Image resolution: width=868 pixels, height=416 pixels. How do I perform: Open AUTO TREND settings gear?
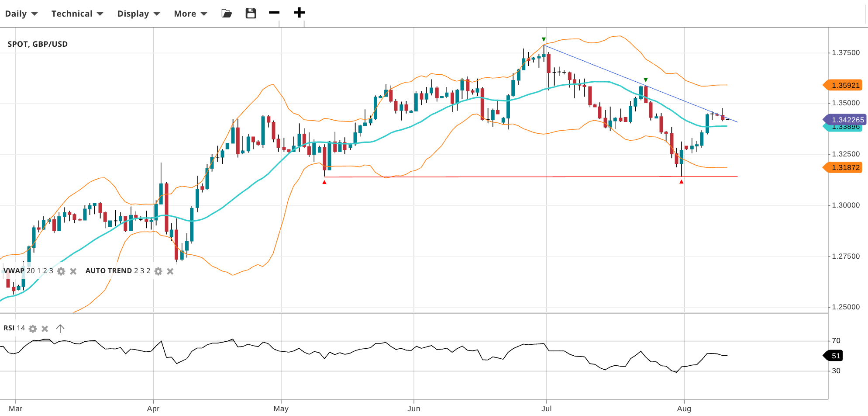click(x=158, y=271)
